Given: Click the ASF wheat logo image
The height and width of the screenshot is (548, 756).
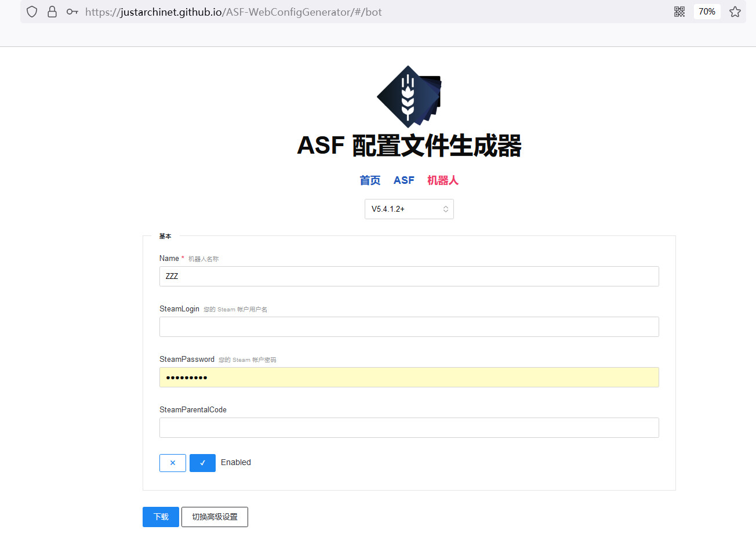Looking at the screenshot, I should [409, 96].
